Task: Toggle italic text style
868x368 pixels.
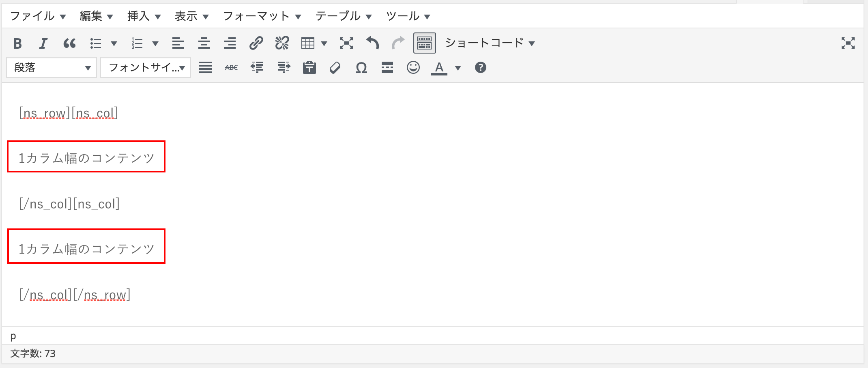Action: click(43, 43)
